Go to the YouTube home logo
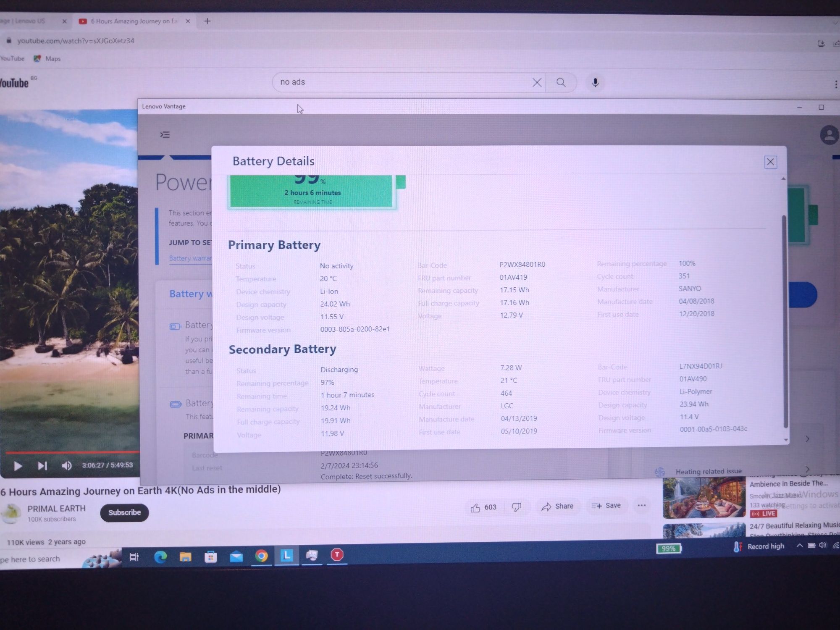The height and width of the screenshot is (630, 840). coord(14,83)
